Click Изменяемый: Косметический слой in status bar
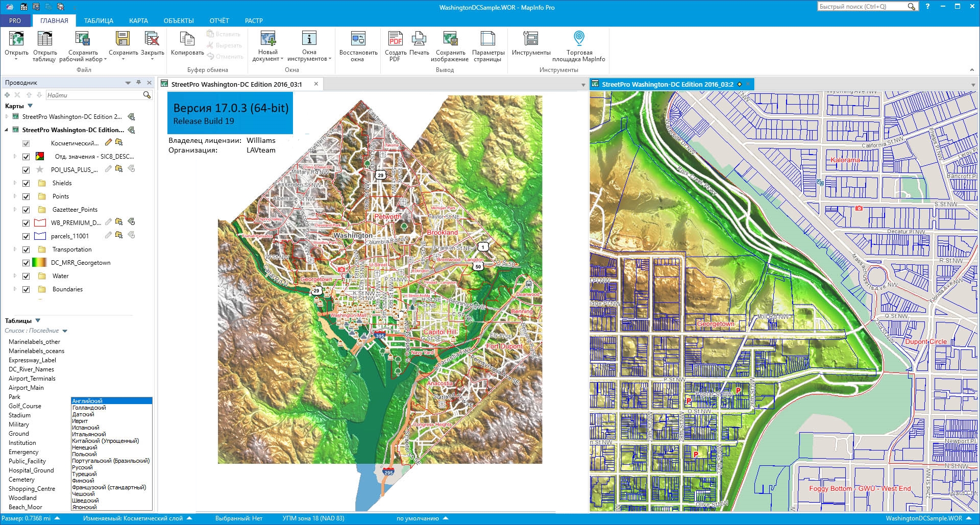The height and width of the screenshot is (525, 980). tap(137, 518)
